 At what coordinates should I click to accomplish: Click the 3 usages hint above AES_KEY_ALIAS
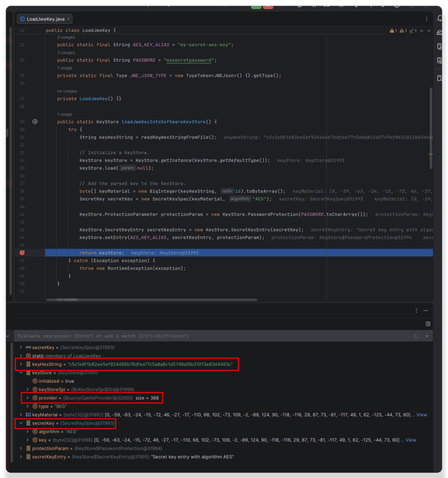pos(65,37)
